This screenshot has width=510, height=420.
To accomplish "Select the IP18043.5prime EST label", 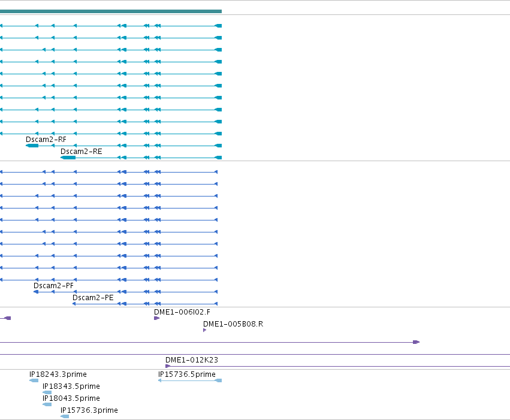I will point(71,398).
